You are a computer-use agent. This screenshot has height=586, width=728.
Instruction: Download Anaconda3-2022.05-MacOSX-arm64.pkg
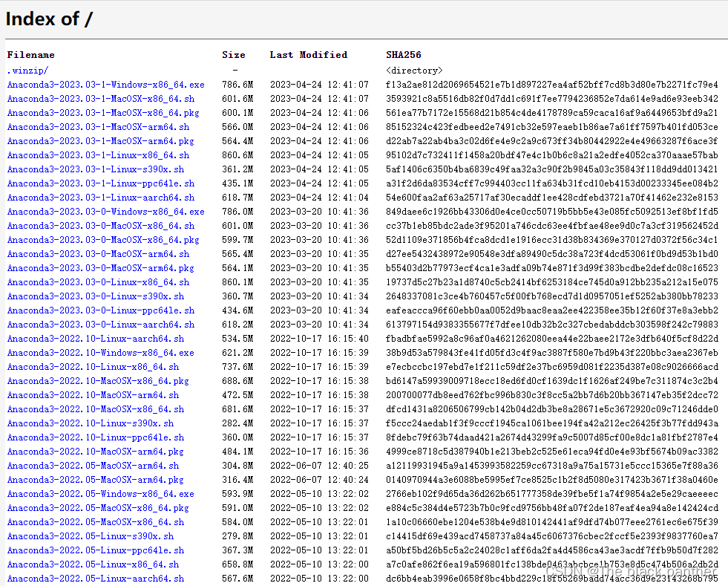pos(96,480)
